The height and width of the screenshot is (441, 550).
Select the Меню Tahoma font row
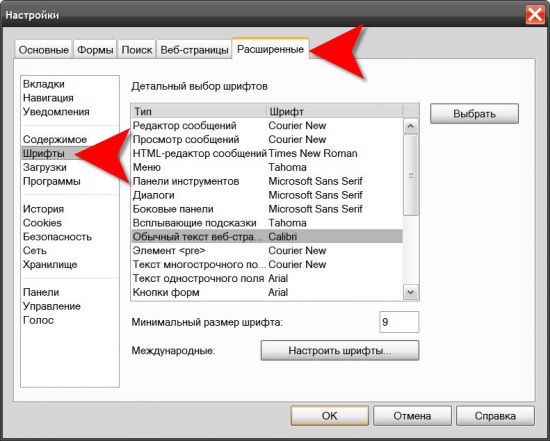tap(267, 167)
